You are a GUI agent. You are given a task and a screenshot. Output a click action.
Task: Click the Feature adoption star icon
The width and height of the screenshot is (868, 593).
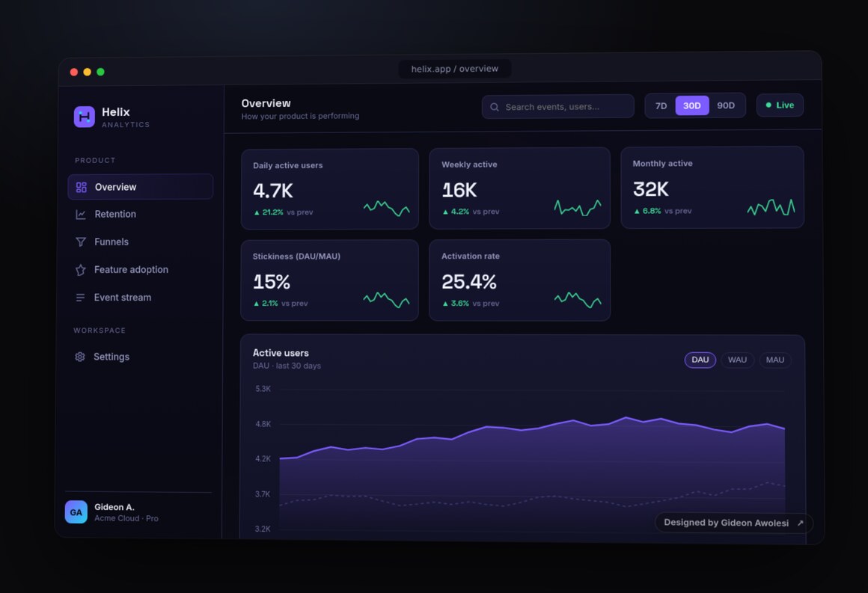tap(80, 269)
